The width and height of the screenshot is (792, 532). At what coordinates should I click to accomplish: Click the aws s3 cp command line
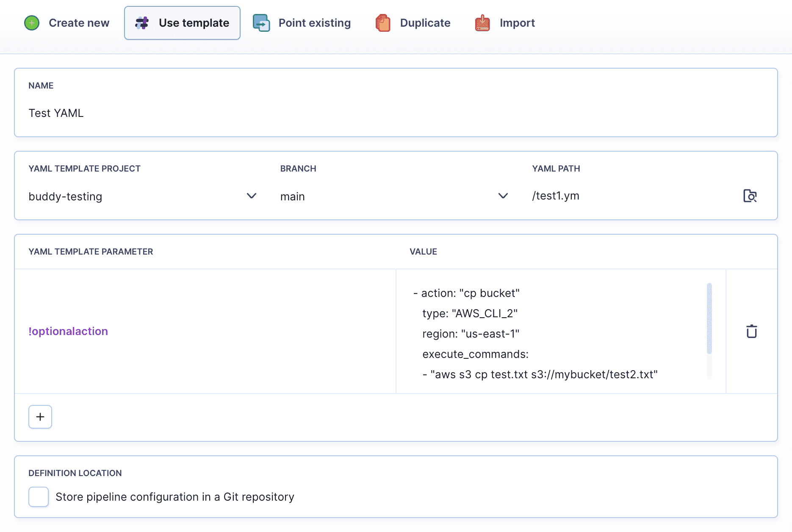[540, 374]
